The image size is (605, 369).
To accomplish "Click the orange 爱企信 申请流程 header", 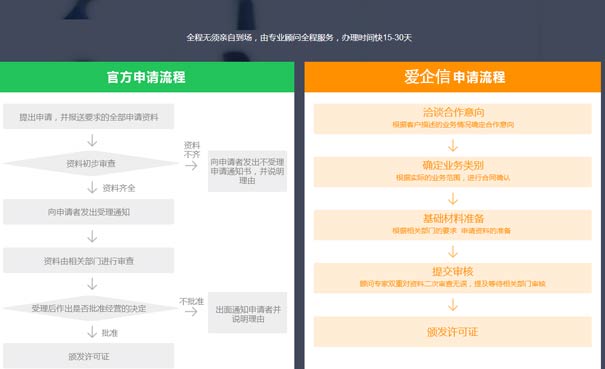I will 453,77.
